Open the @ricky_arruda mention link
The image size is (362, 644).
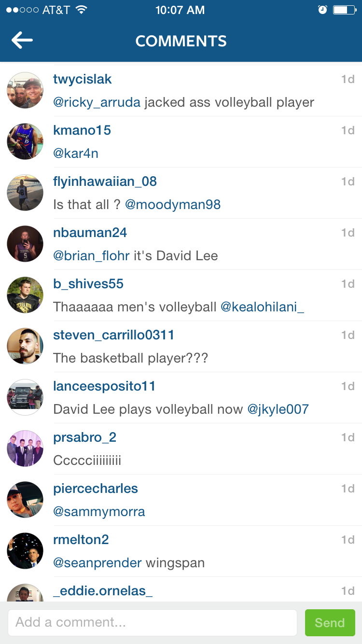(97, 102)
